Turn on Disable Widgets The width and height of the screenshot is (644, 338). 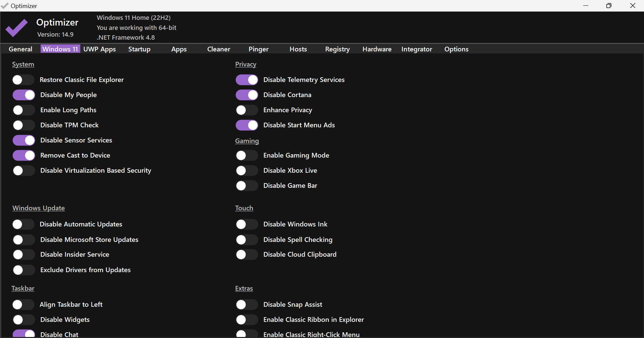point(23,320)
